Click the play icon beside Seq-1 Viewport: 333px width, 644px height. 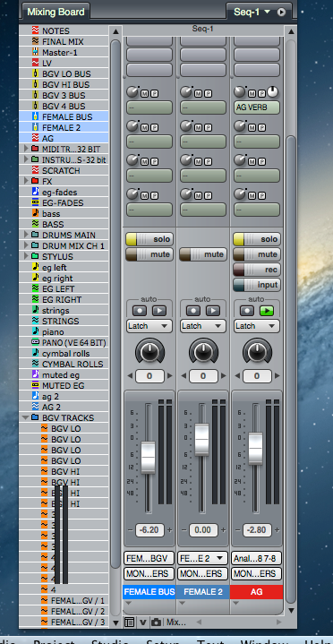[281, 13]
